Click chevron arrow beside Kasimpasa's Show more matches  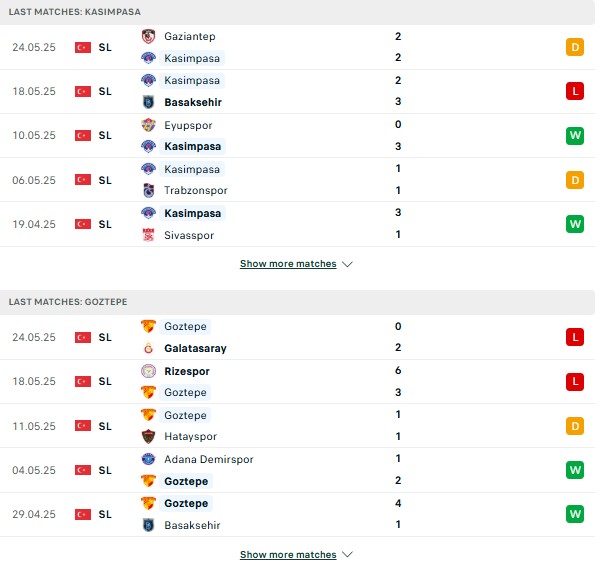tap(347, 264)
